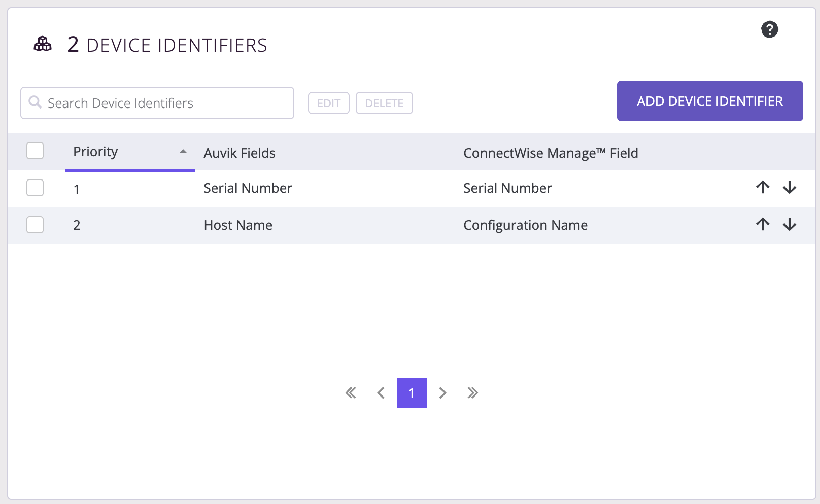The height and width of the screenshot is (504, 820).
Task: Click the search magnifier icon
Action: click(35, 102)
